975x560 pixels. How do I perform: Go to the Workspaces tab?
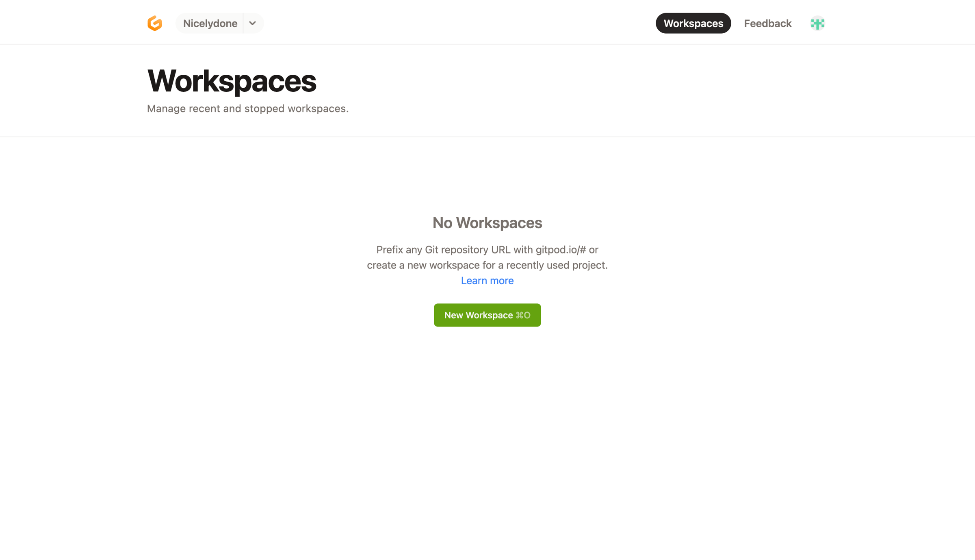click(x=693, y=23)
